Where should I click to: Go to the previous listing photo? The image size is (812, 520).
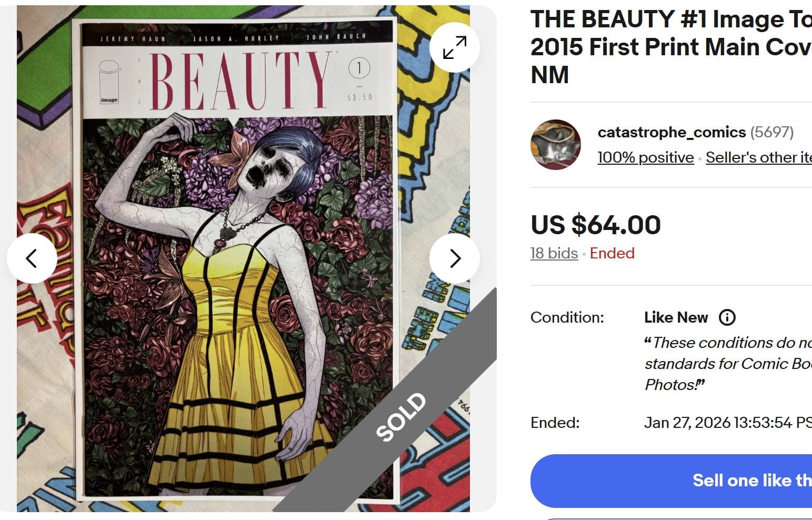[32, 258]
